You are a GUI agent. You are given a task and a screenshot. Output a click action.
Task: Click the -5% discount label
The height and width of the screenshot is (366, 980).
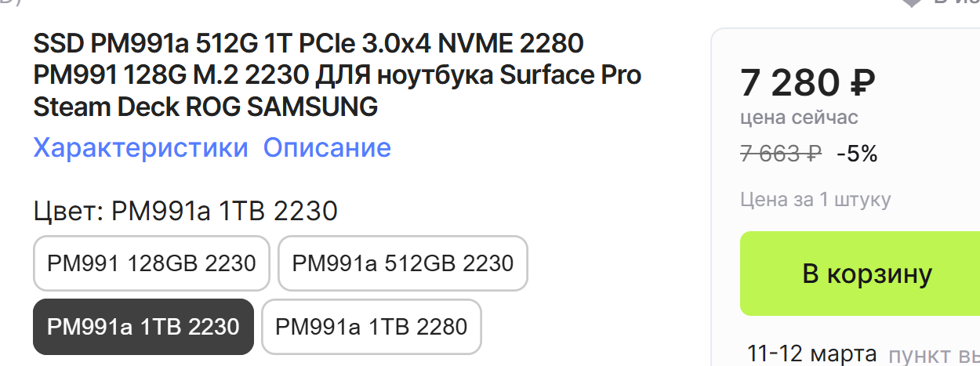tap(857, 154)
